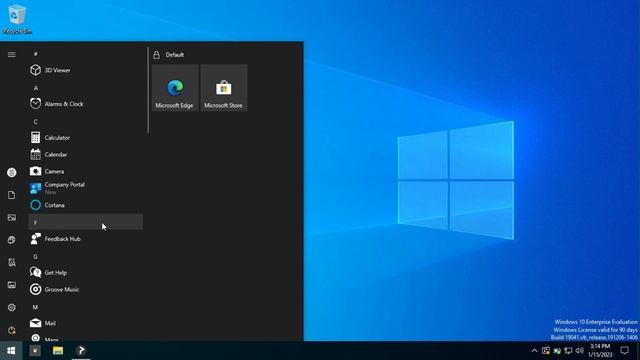The image size is (640, 360).
Task: Open the Get Help app
Action: click(86, 272)
